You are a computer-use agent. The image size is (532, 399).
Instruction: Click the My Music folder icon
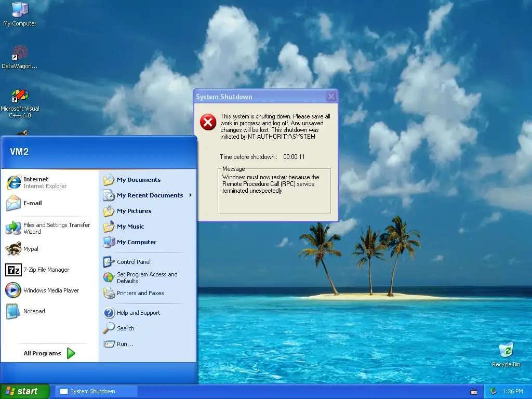109,227
